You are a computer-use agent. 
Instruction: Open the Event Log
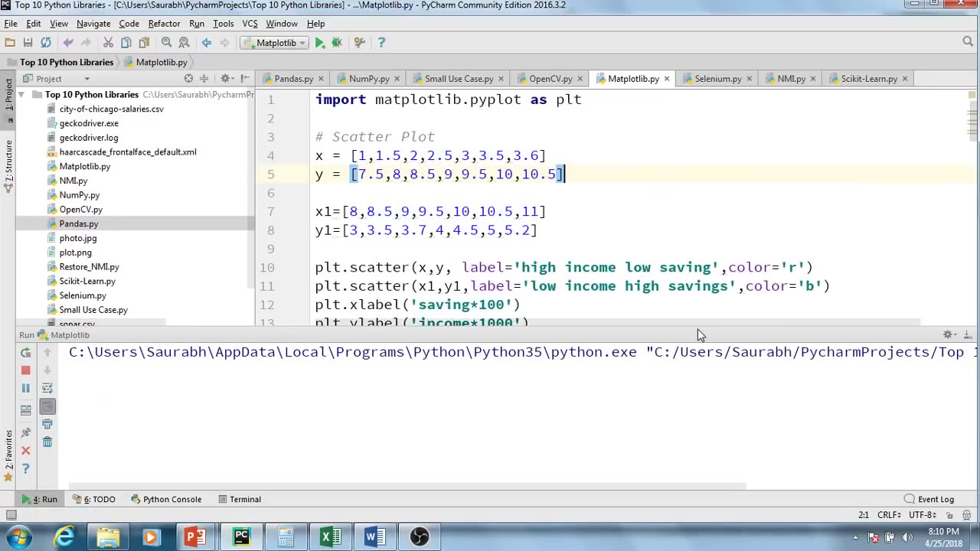(929, 500)
